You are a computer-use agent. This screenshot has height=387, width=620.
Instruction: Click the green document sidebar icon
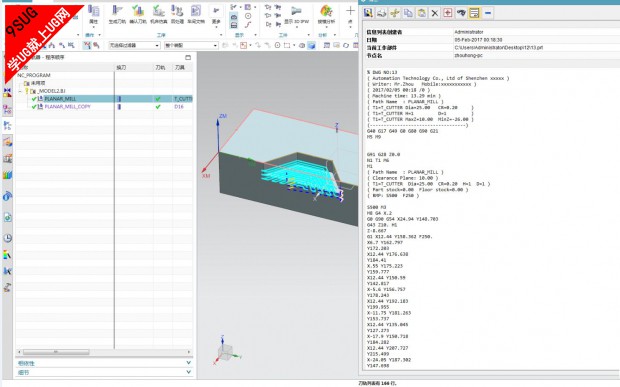pyautogui.click(x=8, y=217)
